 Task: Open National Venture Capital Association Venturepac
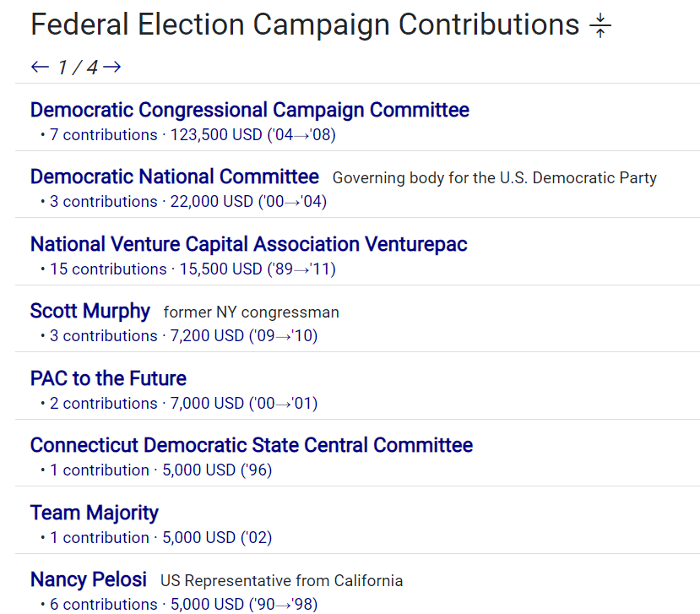tap(248, 244)
